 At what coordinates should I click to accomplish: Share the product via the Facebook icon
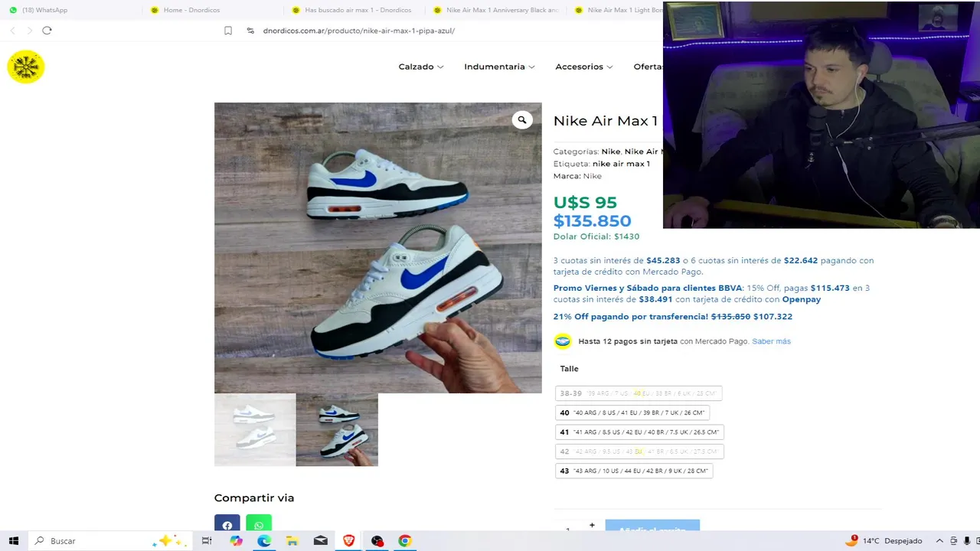[x=227, y=523]
